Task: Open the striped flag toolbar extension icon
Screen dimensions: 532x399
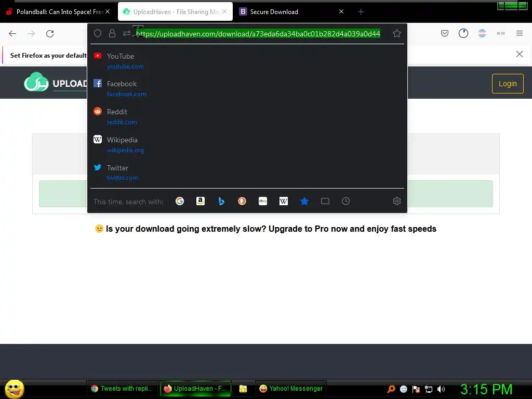Action: tap(482, 33)
